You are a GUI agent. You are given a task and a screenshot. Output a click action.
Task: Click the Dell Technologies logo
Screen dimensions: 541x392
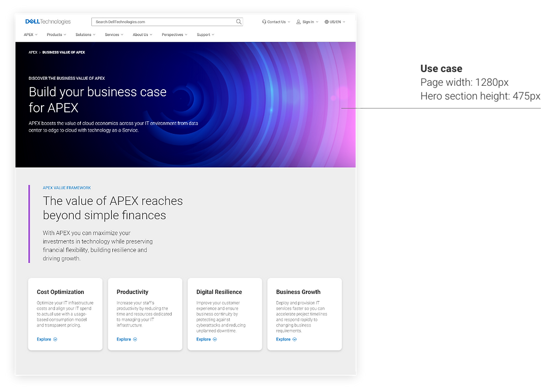click(x=48, y=22)
